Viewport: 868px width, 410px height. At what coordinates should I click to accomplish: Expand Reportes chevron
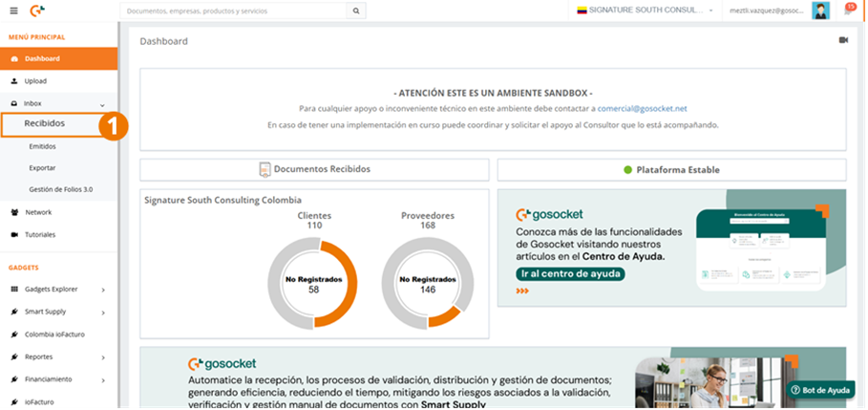(103, 358)
